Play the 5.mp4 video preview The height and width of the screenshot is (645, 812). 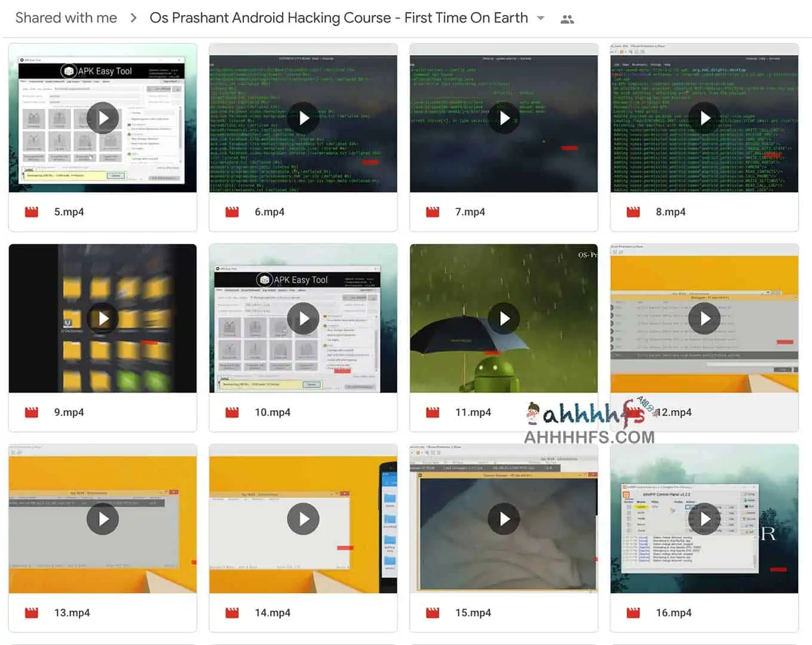tap(103, 118)
